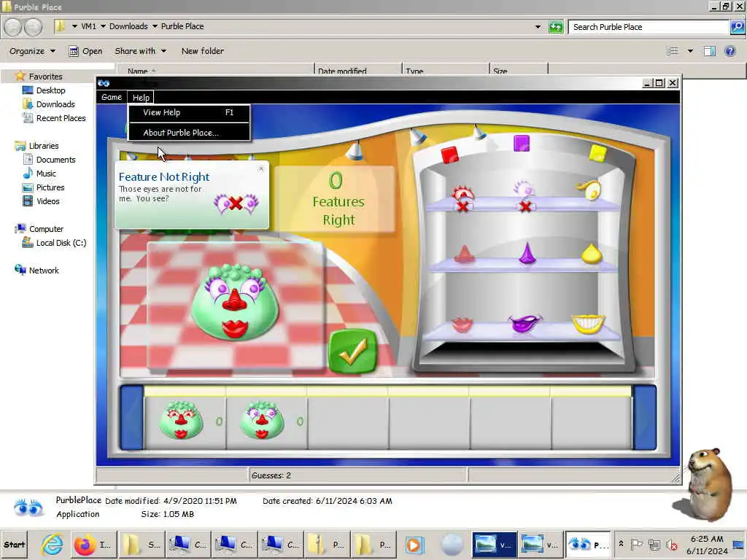Select the yellow toothy grin on shelf

pos(589,323)
